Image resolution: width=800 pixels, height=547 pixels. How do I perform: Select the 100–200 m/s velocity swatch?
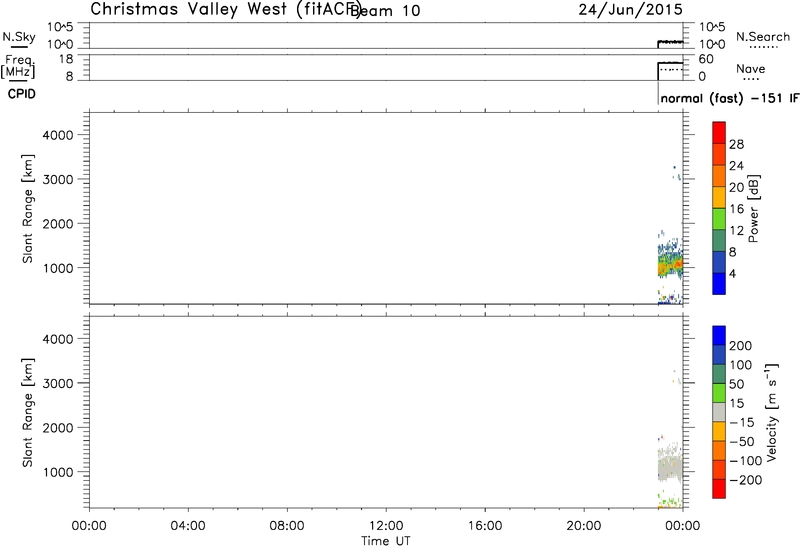[x=719, y=355]
